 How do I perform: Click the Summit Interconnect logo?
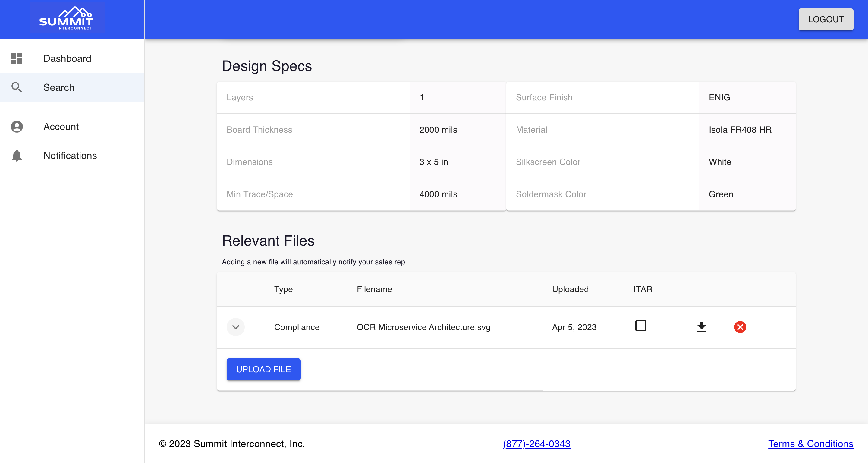(67, 18)
